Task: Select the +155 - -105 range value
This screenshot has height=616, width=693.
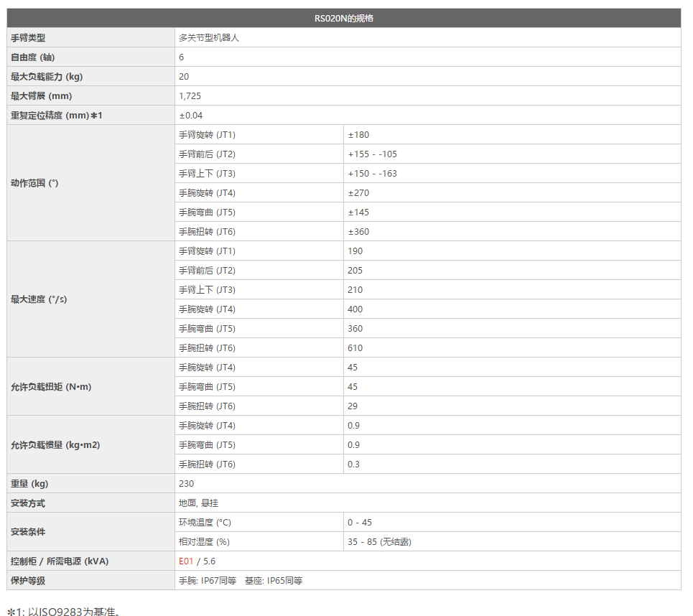Action: [372, 154]
